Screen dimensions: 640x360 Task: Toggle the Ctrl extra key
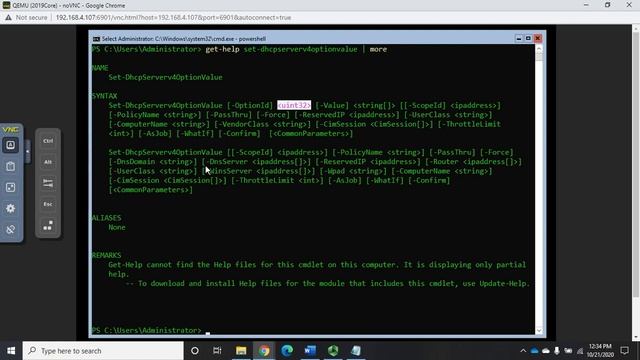pos(48,141)
